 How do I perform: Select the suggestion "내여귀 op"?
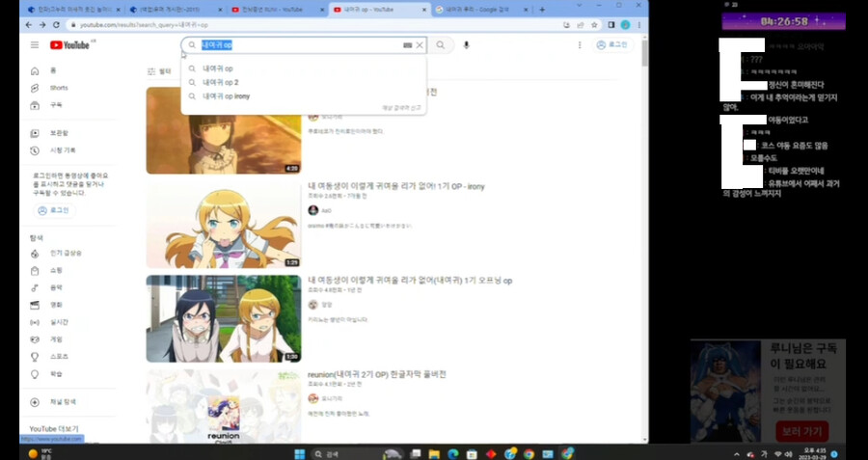coord(304,68)
